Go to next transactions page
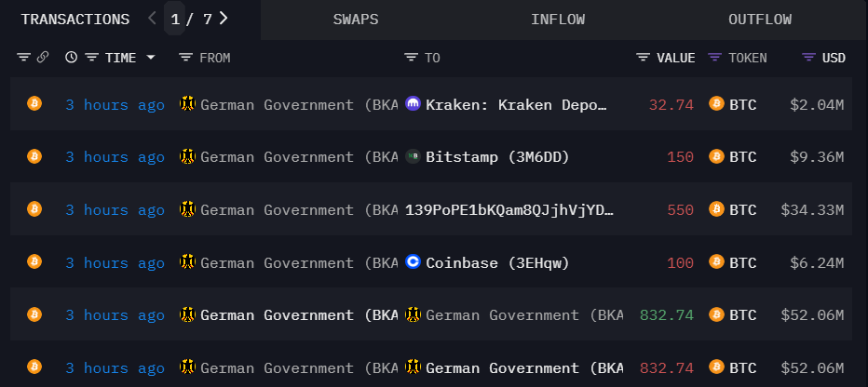This screenshot has height=387, width=868. pos(224,18)
